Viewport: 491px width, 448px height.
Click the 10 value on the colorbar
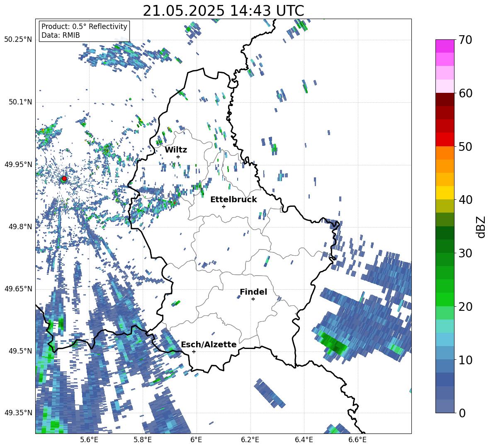pyautogui.click(x=465, y=360)
